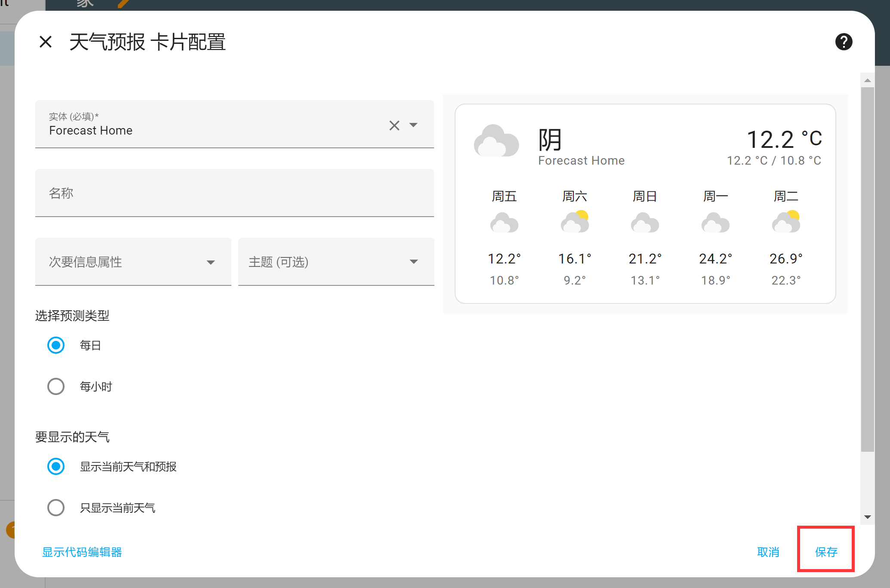Viewport: 890px width, 588px height.
Task: Click the 周六 partly cloudy forecast icon
Action: (x=575, y=222)
